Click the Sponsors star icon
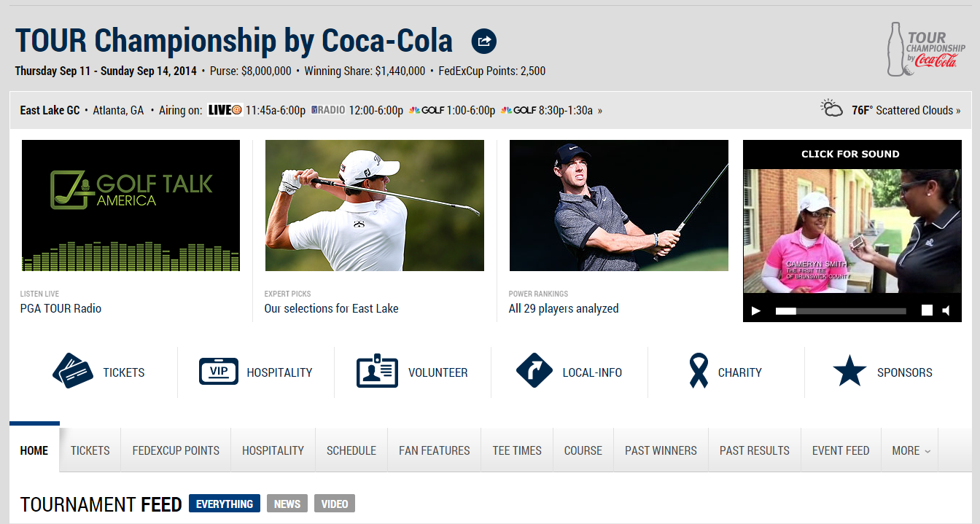This screenshot has width=980, height=524. click(x=849, y=372)
